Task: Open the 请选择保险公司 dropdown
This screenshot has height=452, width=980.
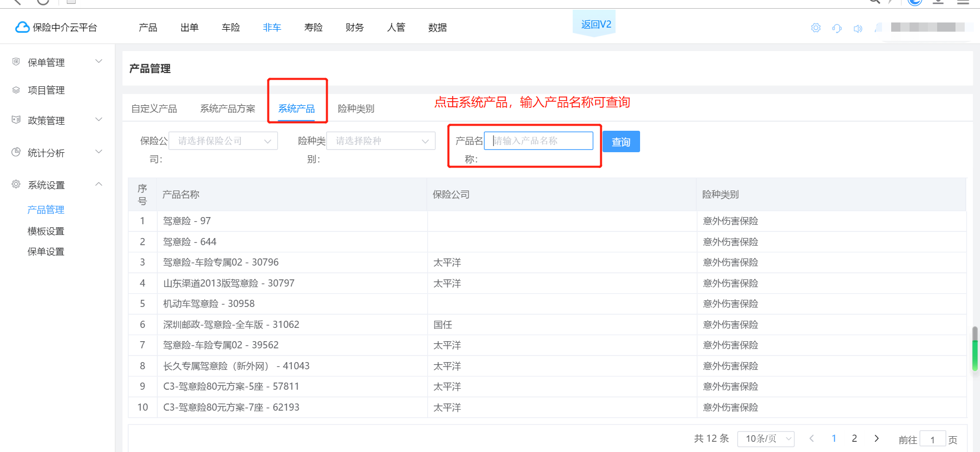Action: (x=223, y=141)
